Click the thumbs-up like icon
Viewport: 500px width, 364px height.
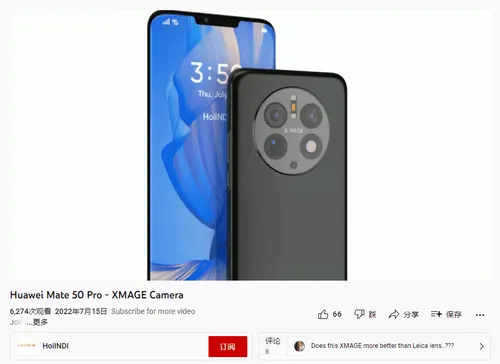[x=323, y=314]
